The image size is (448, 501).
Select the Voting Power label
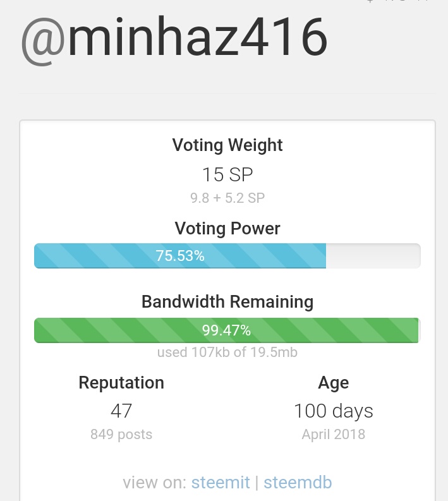click(227, 228)
